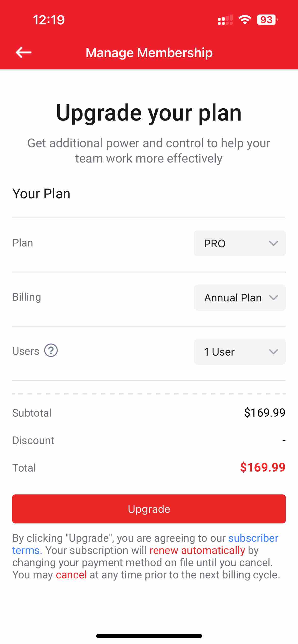Open the 1 User dropdown
Viewport: 298px width, 644px height.
click(240, 352)
